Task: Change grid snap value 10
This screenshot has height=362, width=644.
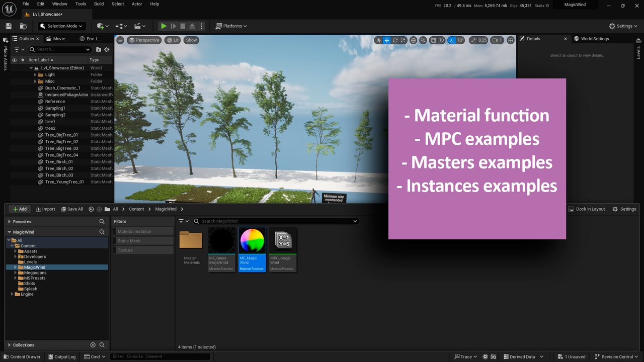Action: pyautogui.click(x=441, y=40)
